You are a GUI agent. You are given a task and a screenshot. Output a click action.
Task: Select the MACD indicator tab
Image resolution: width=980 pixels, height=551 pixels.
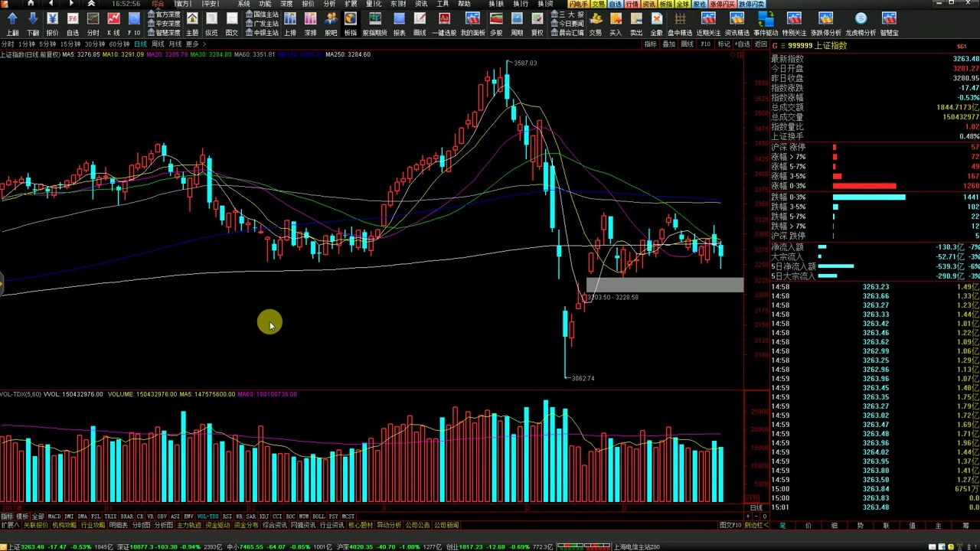tap(54, 517)
